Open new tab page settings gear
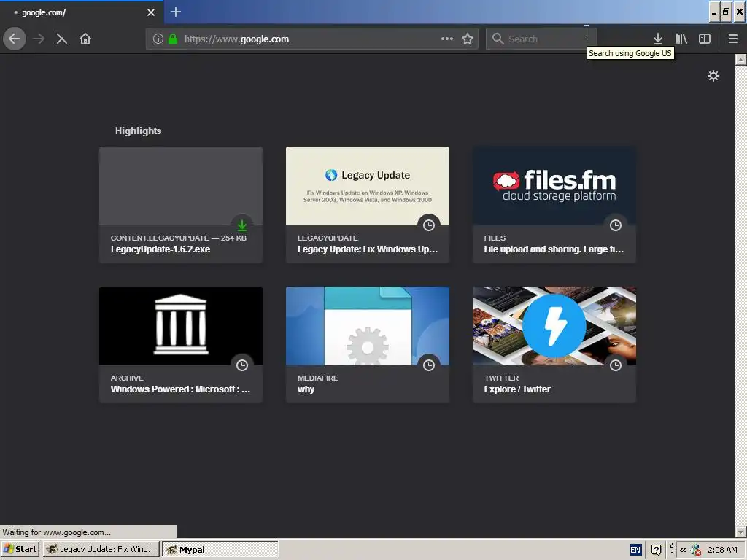The image size is (747, 560). tap(713, 76)
